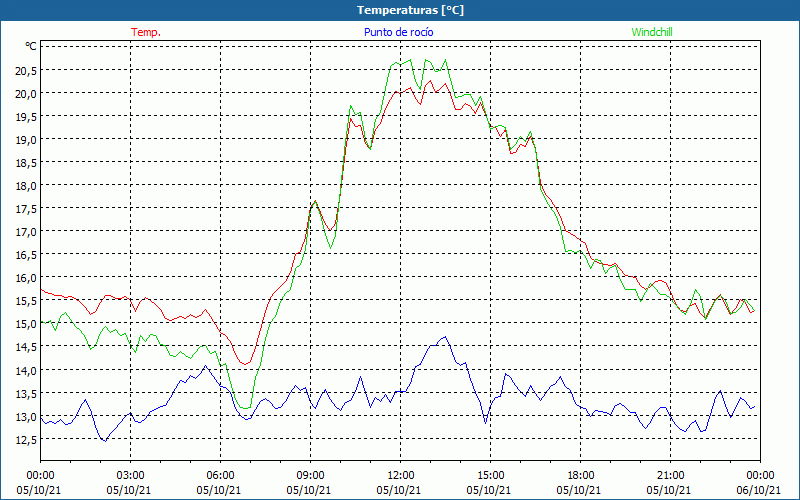800x500 pixels.
Task: Click the 16,0 y-axis value
Action: tap(26, 278)
